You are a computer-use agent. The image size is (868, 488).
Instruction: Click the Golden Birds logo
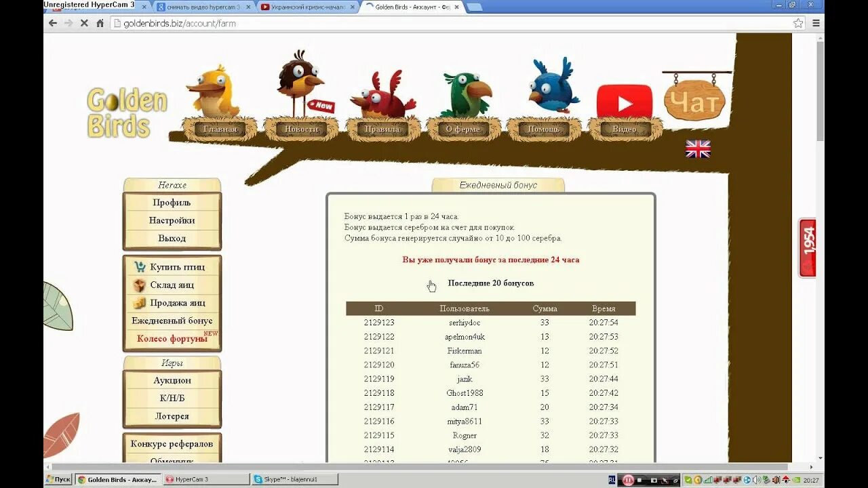pos(127,113)
